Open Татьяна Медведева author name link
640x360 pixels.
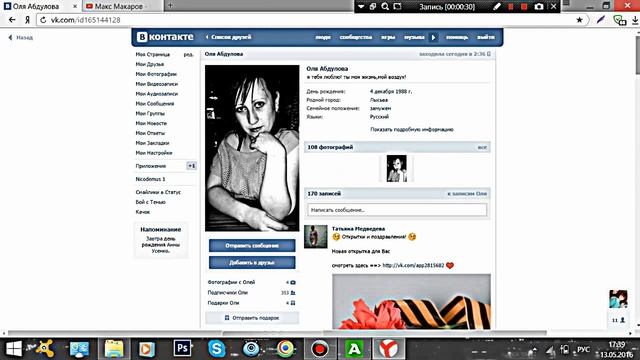pos(358,229)
